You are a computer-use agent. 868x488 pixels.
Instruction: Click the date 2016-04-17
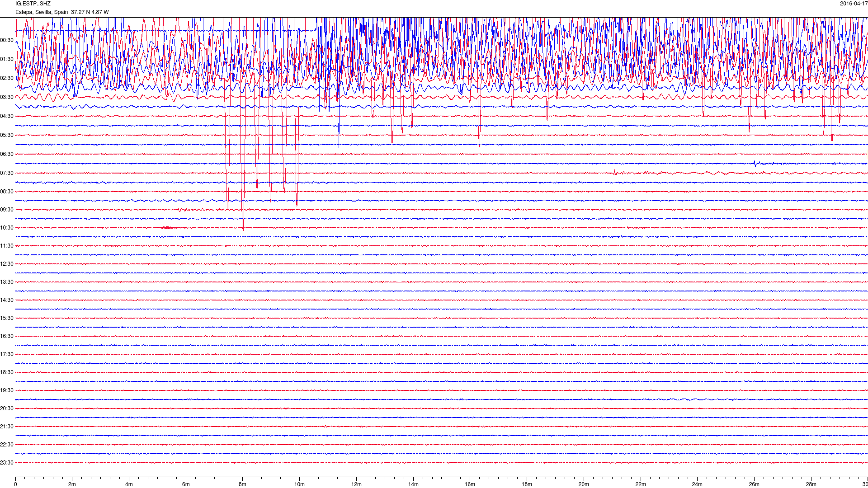[854, 4]
